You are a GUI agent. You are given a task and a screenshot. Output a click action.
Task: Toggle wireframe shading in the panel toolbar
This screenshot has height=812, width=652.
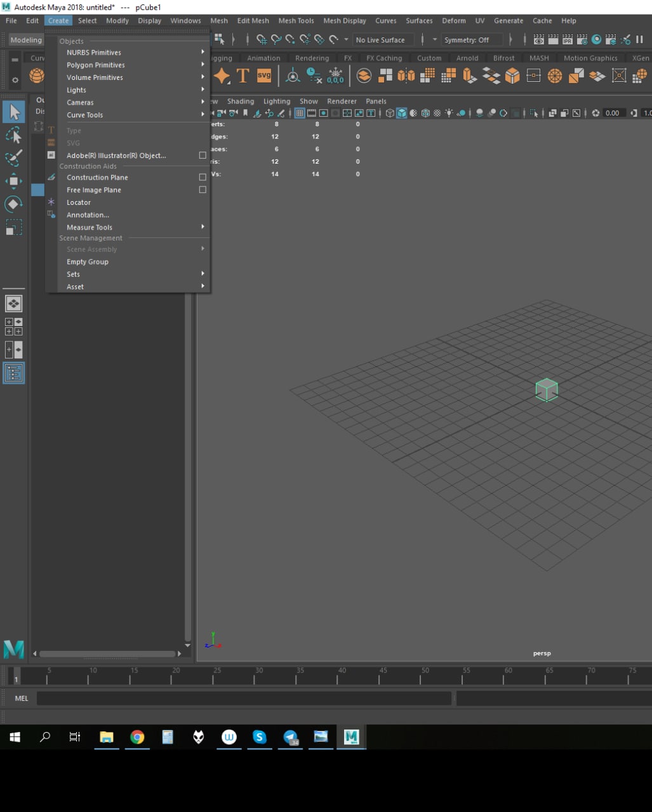(390, 113)
